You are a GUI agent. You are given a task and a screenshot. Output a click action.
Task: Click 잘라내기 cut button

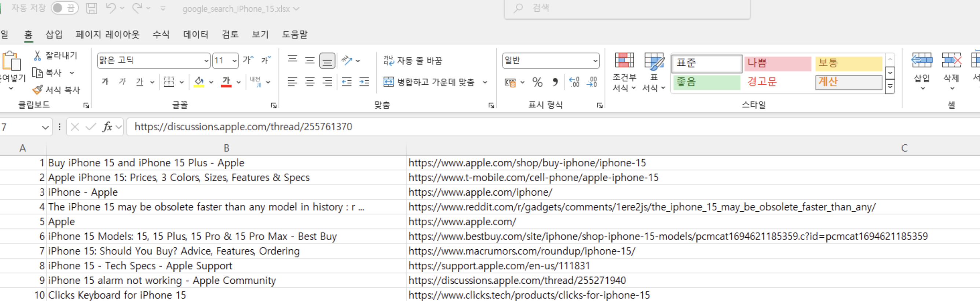pos(55,56)
